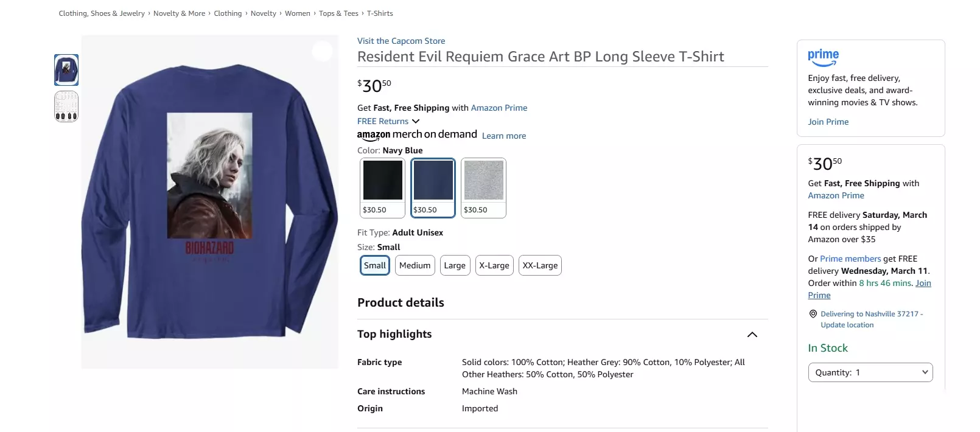Viewport: 980px width, 432px height.
Task: Click the Prime logo icon
Action: tap(823, 57)
